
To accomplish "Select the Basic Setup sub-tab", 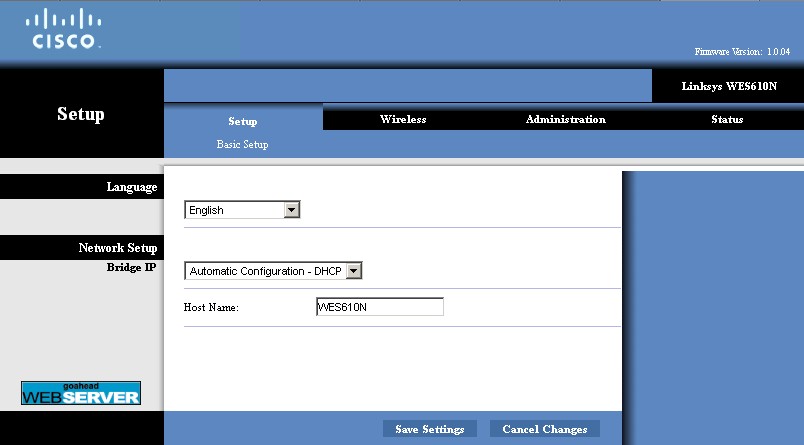I will [242, 145].
